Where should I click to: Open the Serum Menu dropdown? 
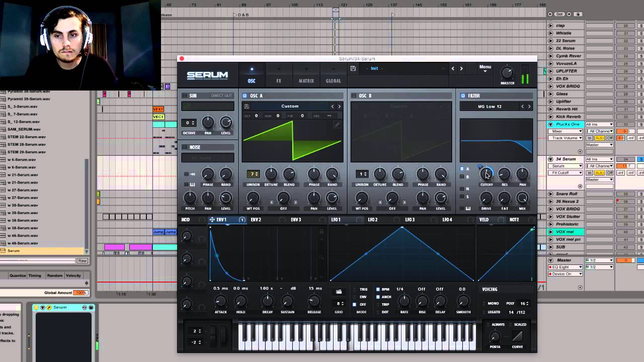click(x=485, y=68)
